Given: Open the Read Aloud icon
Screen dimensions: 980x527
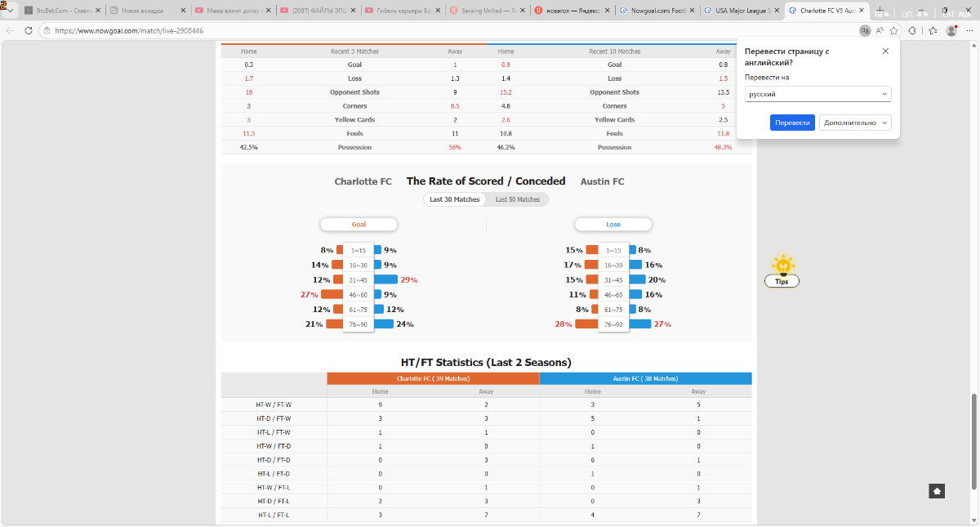Looking at the screenshot, I should (x=880, y=30).
